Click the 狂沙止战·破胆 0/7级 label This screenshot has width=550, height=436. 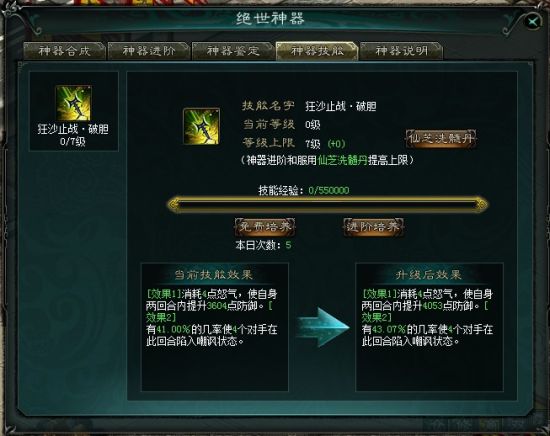pos(73,135)
